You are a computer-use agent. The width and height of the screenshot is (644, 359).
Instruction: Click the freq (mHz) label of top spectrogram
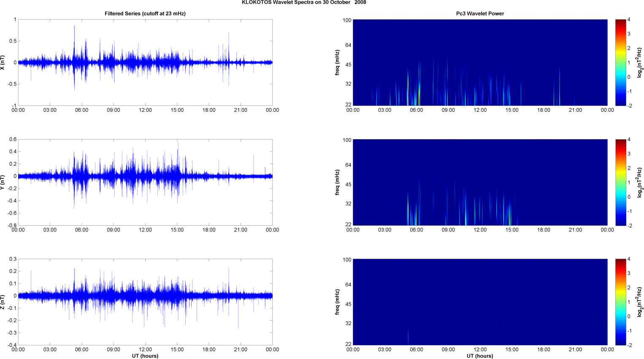point(338,62)
